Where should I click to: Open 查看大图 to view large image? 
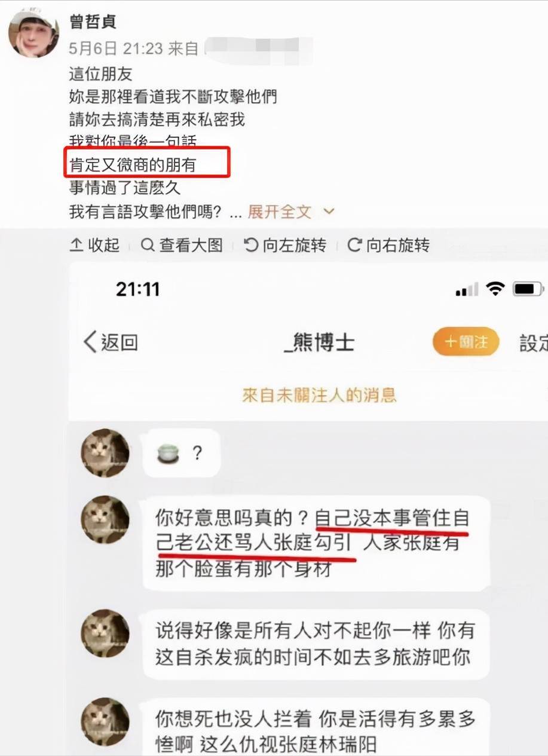tap(182, 245)
